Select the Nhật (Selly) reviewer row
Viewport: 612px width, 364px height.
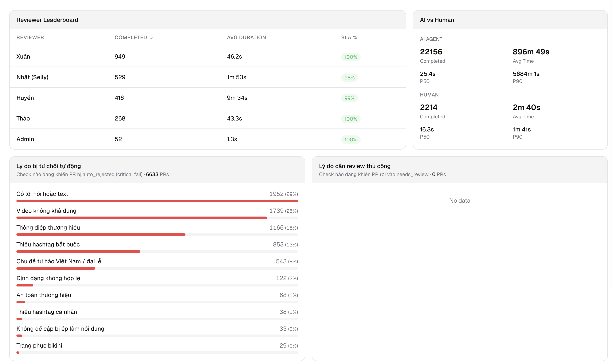pos(208,77)
